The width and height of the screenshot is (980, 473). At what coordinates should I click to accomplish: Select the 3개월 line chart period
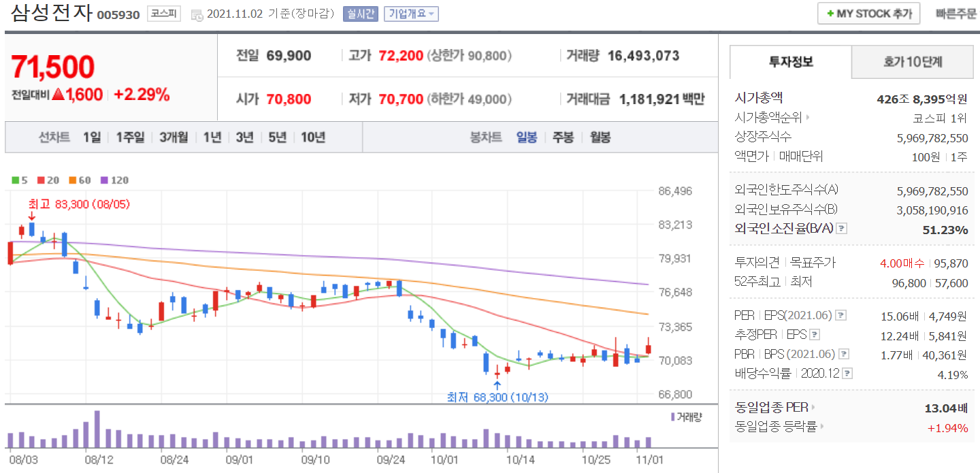click(174, 137)
